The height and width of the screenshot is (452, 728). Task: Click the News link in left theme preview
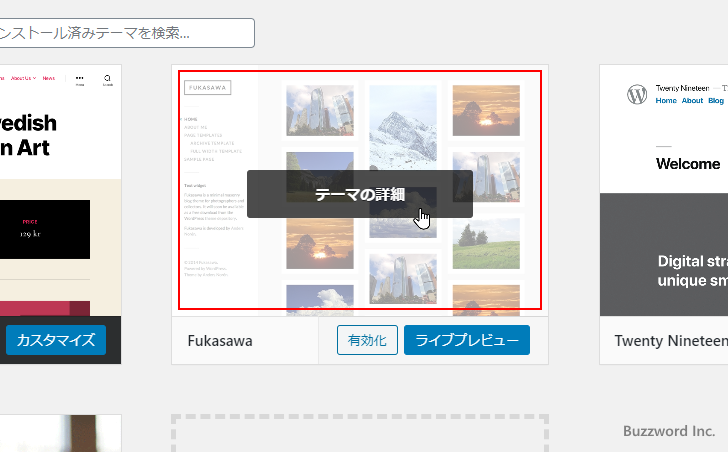pyautogui.click(x=48, y=77)
